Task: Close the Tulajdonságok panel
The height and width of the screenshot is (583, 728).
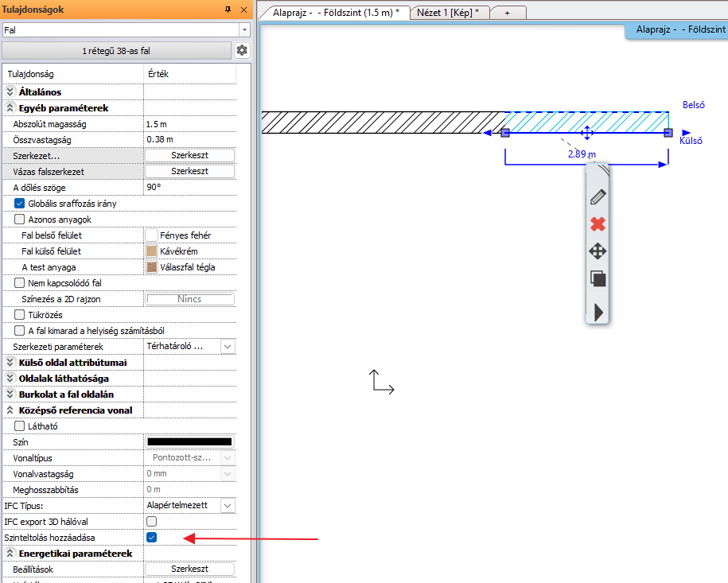Action: [243, 10]
